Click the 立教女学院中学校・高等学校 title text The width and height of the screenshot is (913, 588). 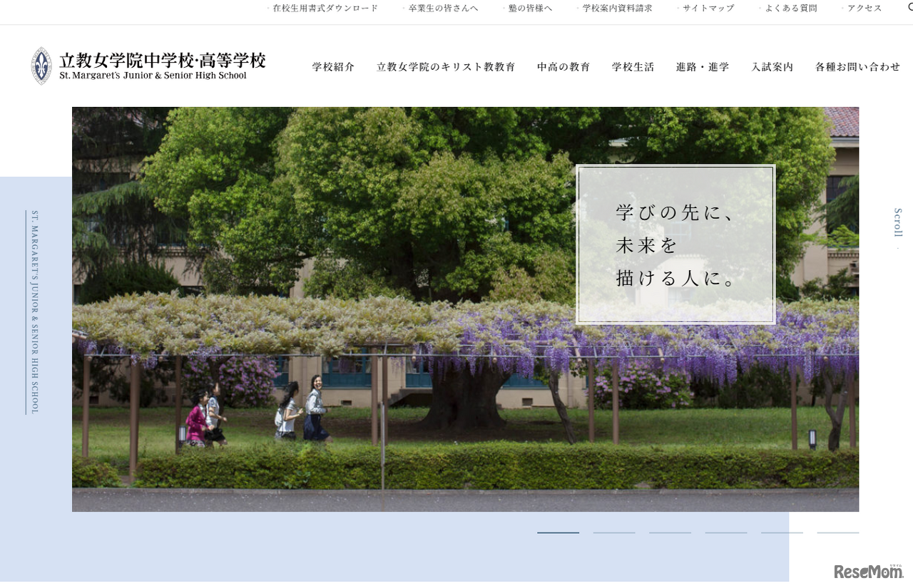point(163,60)
